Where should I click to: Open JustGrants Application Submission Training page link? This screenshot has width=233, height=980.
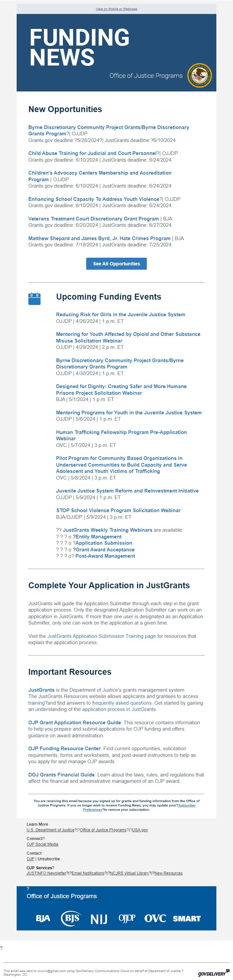[x=102, y=636]
